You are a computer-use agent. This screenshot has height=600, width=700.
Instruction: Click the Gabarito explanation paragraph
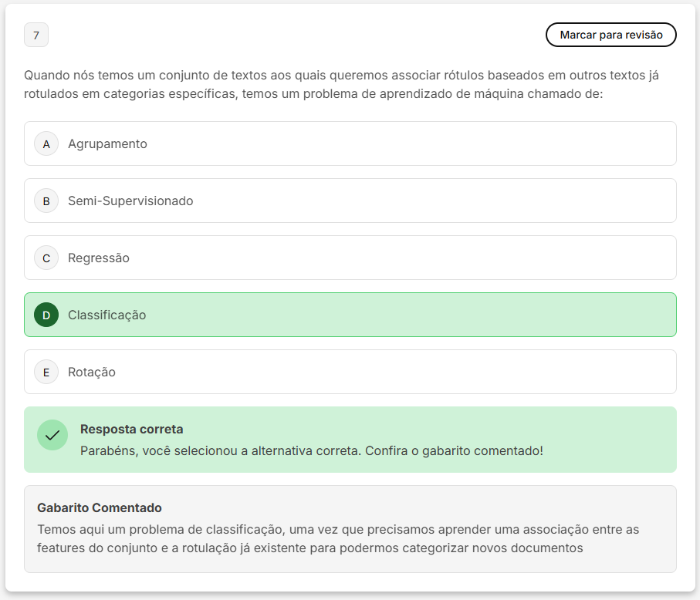tap(338, 538)
